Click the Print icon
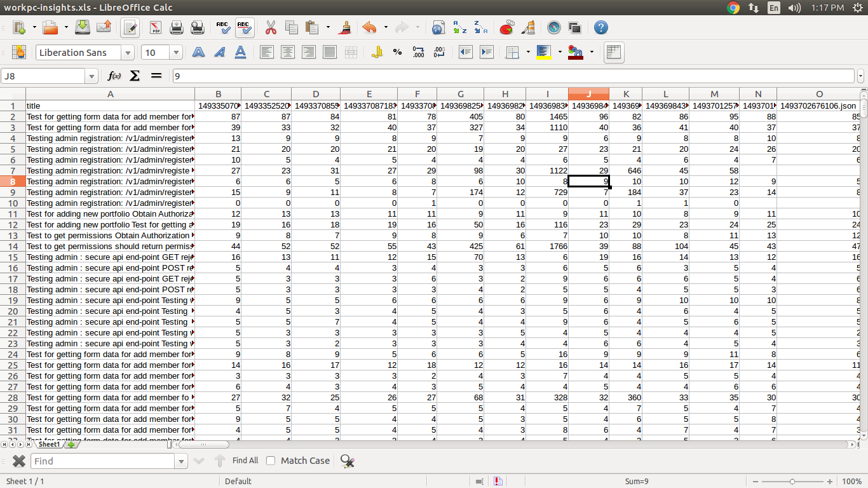Image resolution: width=868 pixels, height=488 pixels. (x=177, y=27)
